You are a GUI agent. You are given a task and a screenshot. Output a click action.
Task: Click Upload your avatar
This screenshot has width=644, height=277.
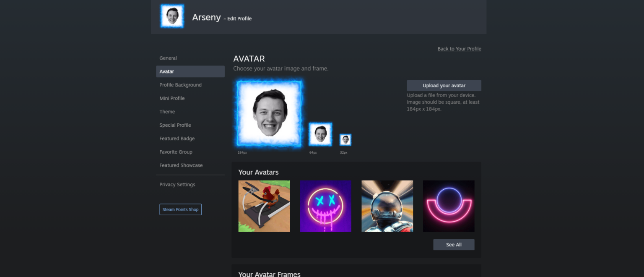point(444,85)
